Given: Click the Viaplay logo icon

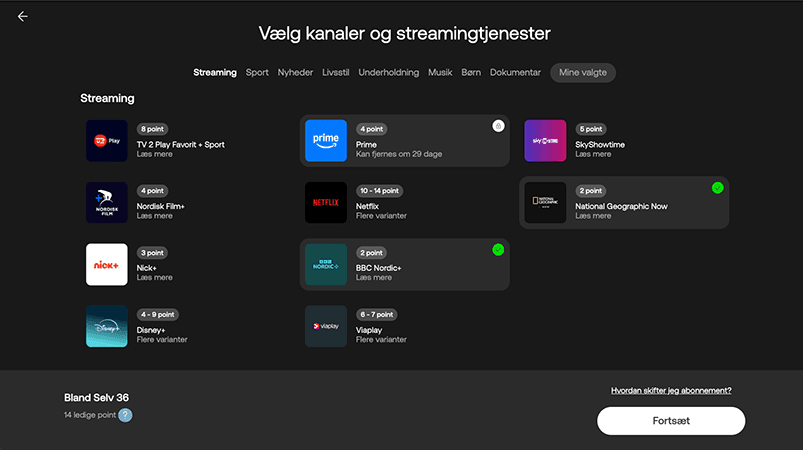Looking at the screenshot, I should (326, 326).
